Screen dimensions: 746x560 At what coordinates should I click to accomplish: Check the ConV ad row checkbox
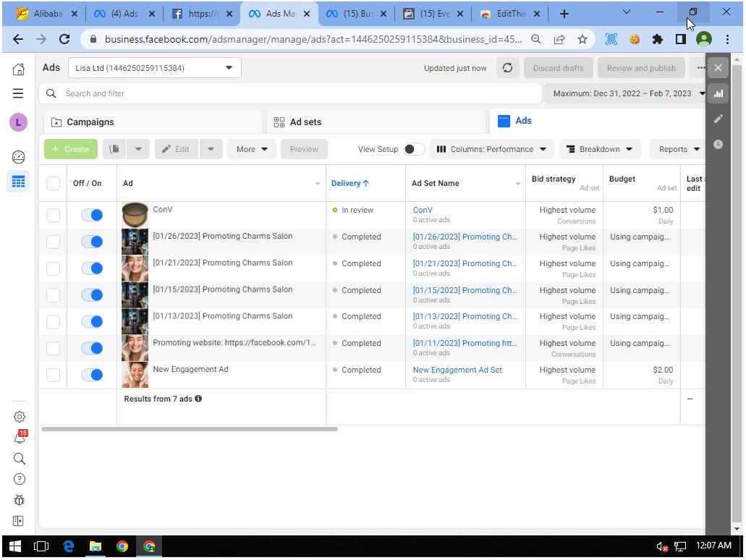point(54,215)
